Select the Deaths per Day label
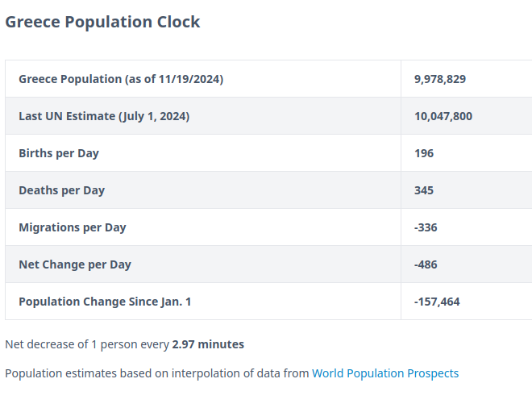 coord(62,190)
